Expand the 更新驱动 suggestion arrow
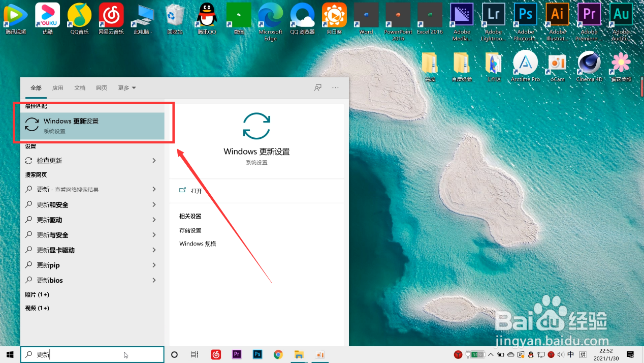 point(154,220)
